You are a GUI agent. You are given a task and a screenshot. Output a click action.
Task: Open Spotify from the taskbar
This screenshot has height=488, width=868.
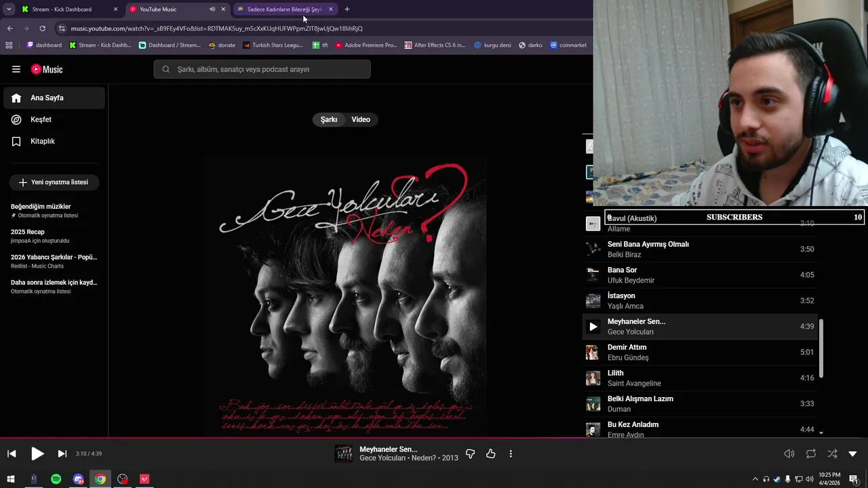(x=56, y=479)
